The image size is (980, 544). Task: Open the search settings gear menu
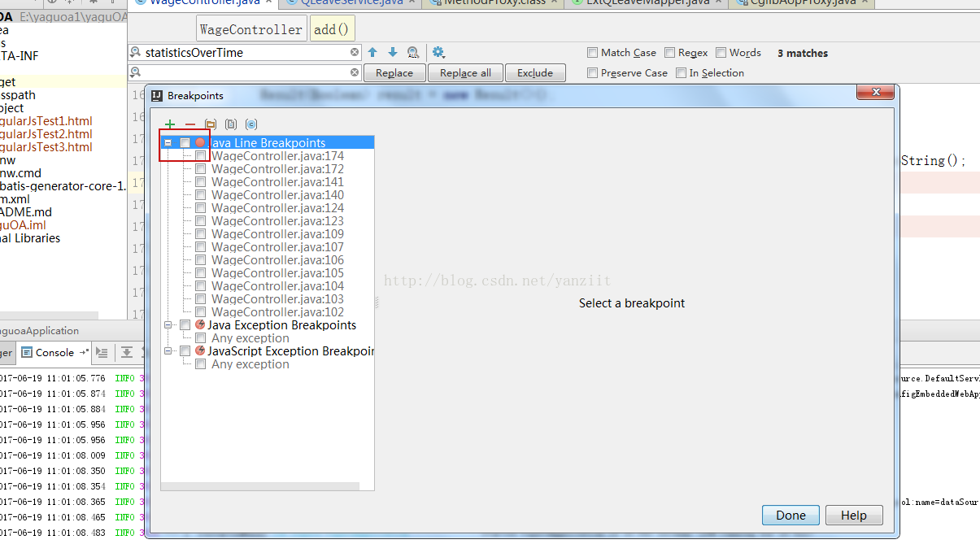438,52
